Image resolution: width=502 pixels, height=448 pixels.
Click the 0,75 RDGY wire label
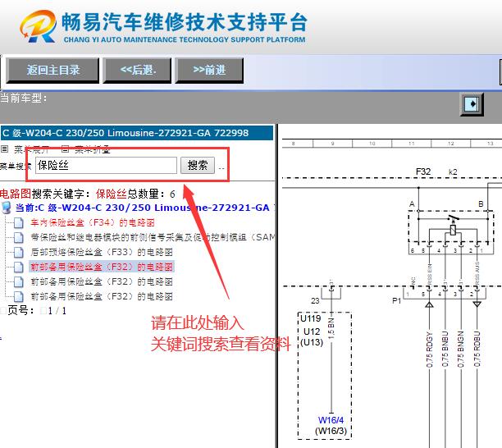[x=429, y=350]
